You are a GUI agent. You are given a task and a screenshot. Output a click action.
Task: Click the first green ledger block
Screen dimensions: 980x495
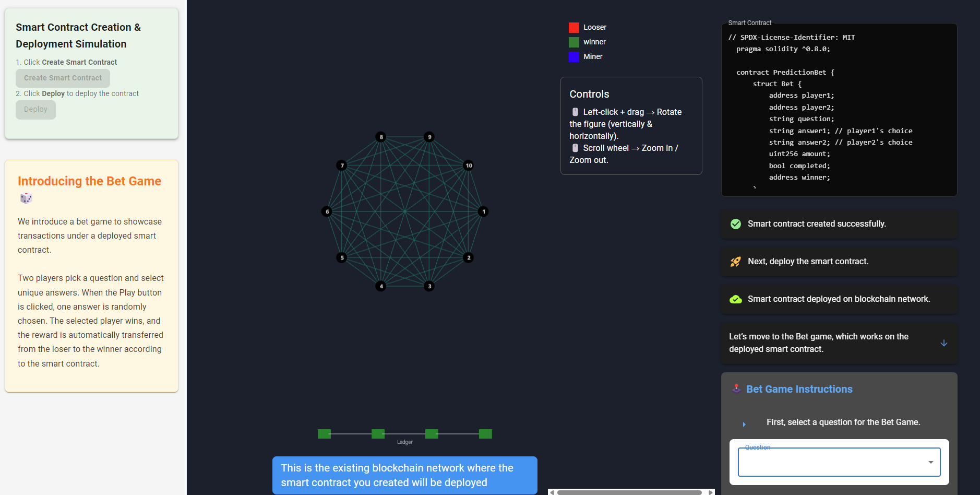click(x=324, y=434)
